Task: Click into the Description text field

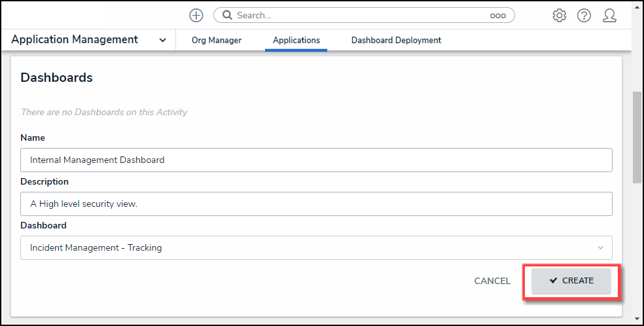Action: (316, 204)
